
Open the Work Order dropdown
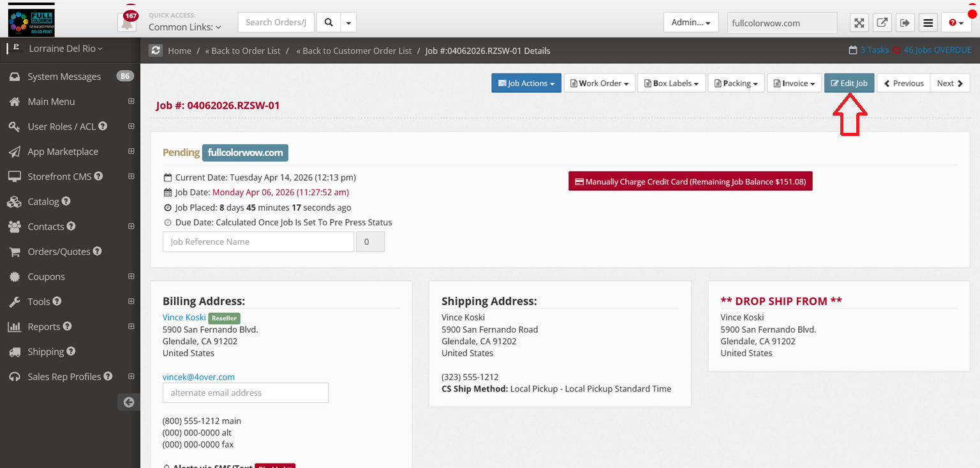[x=599, y=83]
